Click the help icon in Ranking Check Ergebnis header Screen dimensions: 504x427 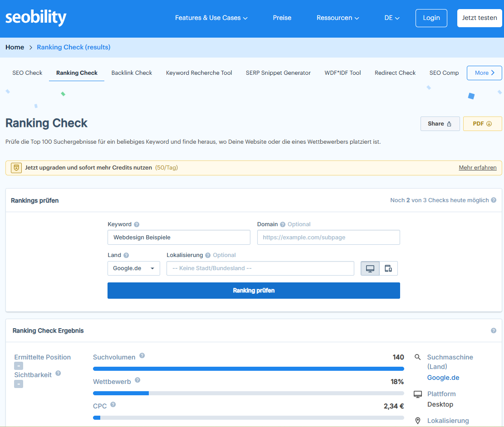[494, 330]
